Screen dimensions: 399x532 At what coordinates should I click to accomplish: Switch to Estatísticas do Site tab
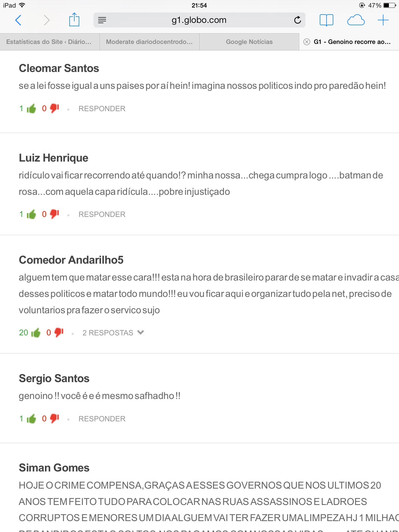(49, 42)
